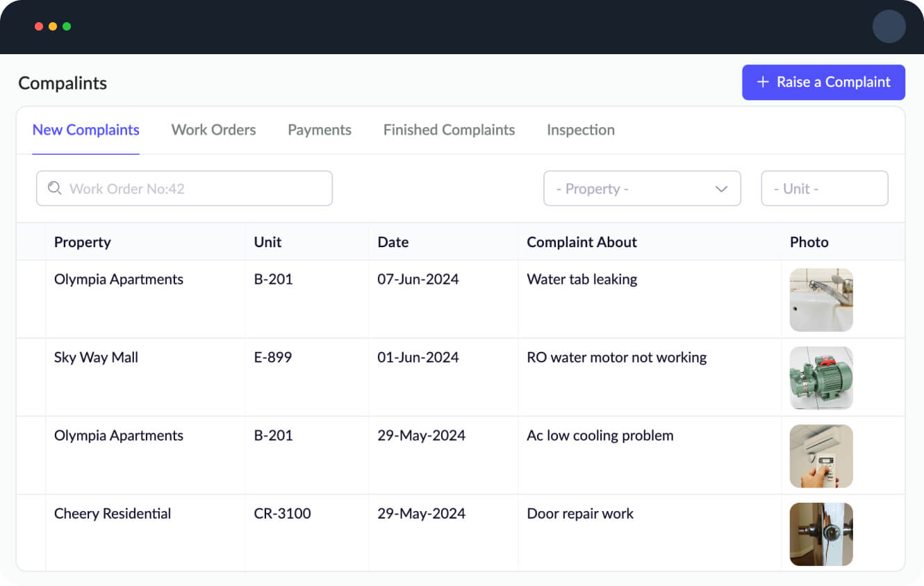Open the Payments tab
This screenshot has height=586, width=924.
coord(319,130)
